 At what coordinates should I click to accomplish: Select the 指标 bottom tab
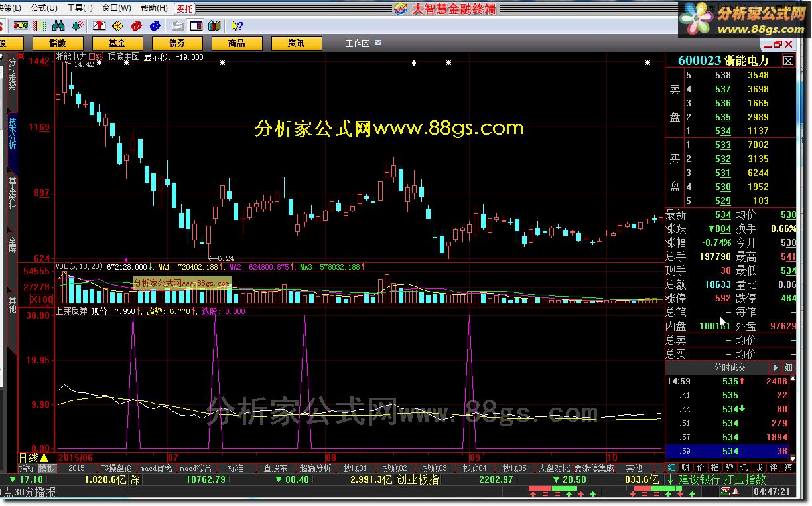pos(27,468)
